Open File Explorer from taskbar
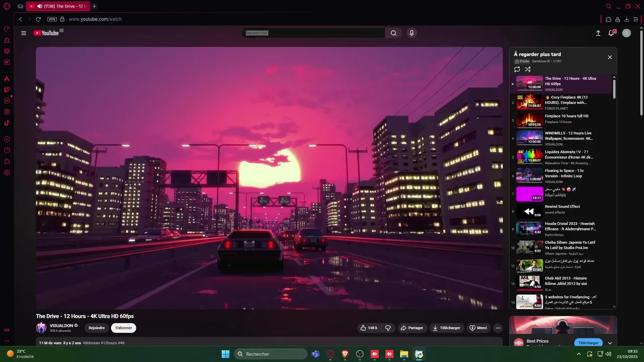Viewport: 644px width, 362px height. tap(404, 354)
